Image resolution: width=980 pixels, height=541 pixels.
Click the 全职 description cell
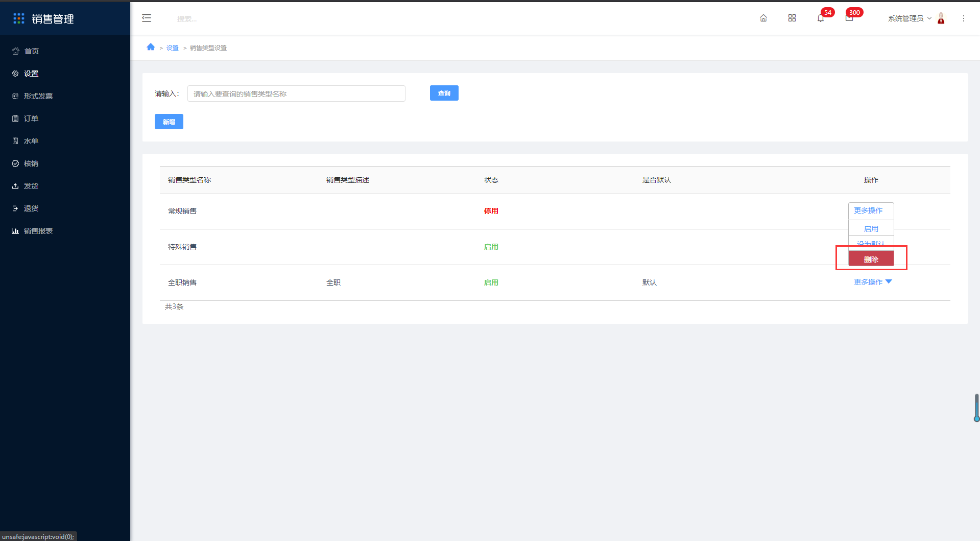click(x=333, y=283)
